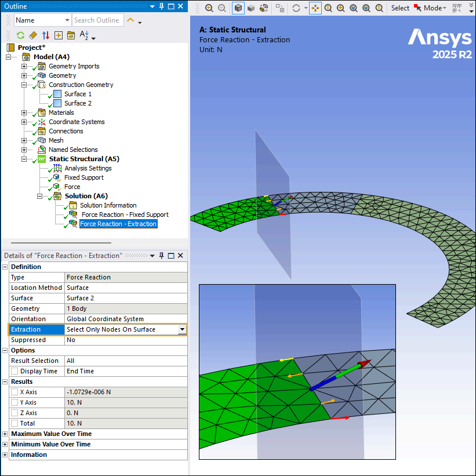The width and height of the screenshot is (476, 476).
Task: Open the Extraction value dropdown arrow
Action: (182, 329)
